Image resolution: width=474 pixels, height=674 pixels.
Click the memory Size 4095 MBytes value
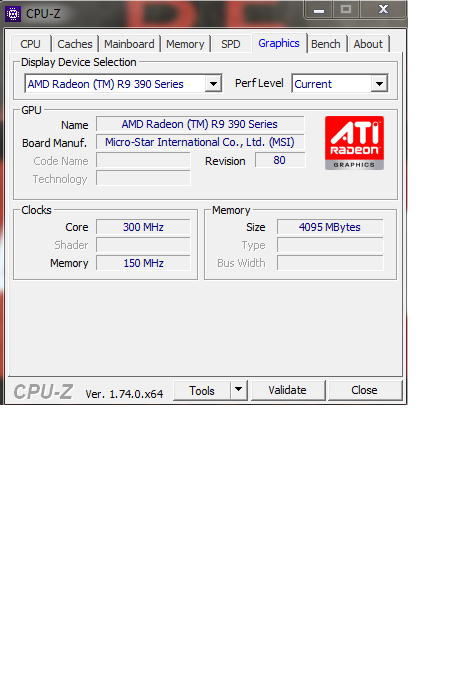pos(330,227)
